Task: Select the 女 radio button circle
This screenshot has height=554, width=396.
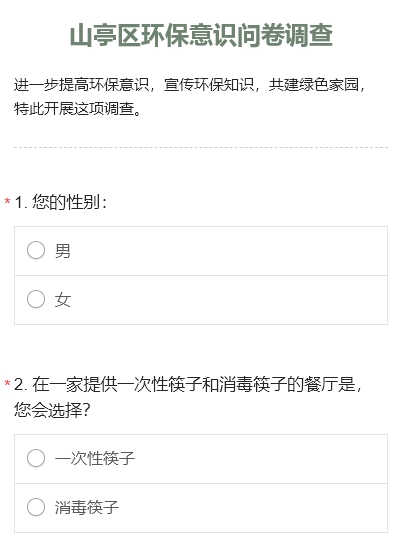Action: pos(36,299)
